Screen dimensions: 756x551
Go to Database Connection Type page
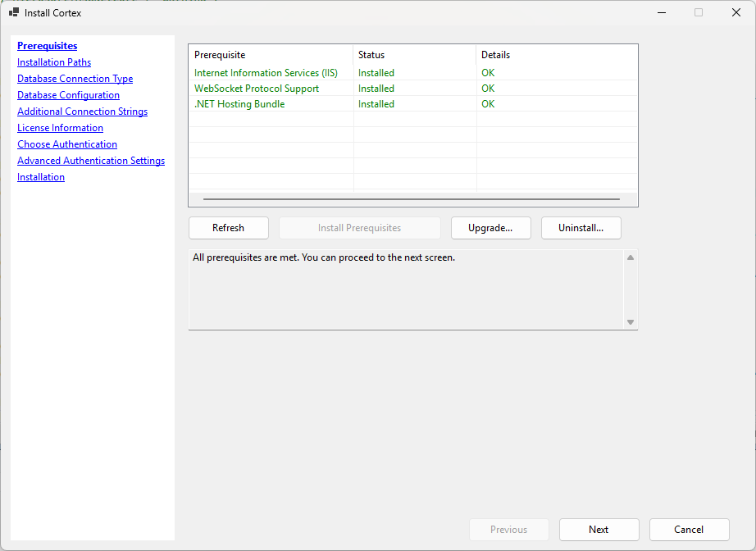(x=75, y=79)
